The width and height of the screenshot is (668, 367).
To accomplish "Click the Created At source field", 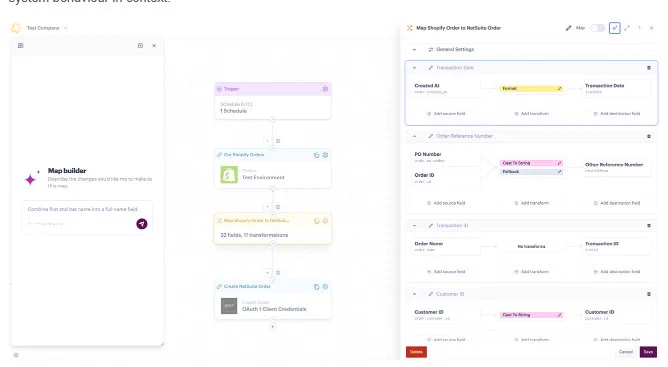I will click(x=445, y=88).
